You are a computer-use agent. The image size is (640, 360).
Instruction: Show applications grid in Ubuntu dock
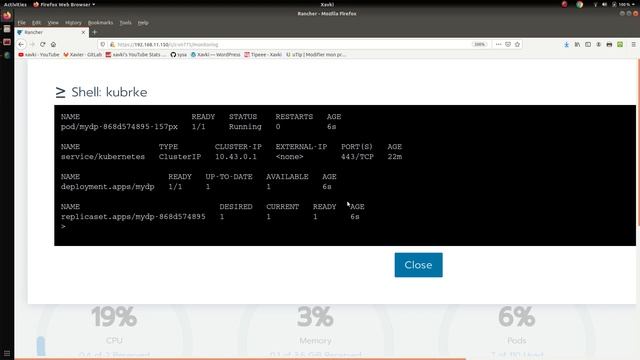(x=7, y=353)
